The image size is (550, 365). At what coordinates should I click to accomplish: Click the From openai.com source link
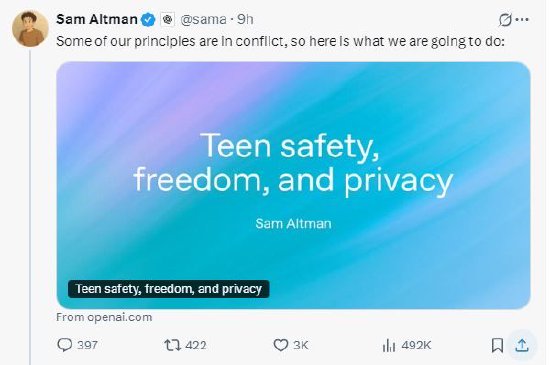pos(104,317)
